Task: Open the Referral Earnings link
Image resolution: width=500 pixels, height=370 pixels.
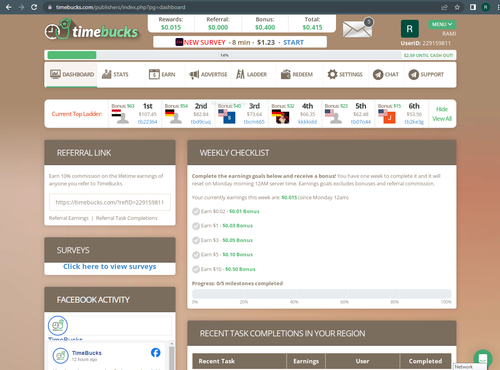Action: [x=69, y=218]
